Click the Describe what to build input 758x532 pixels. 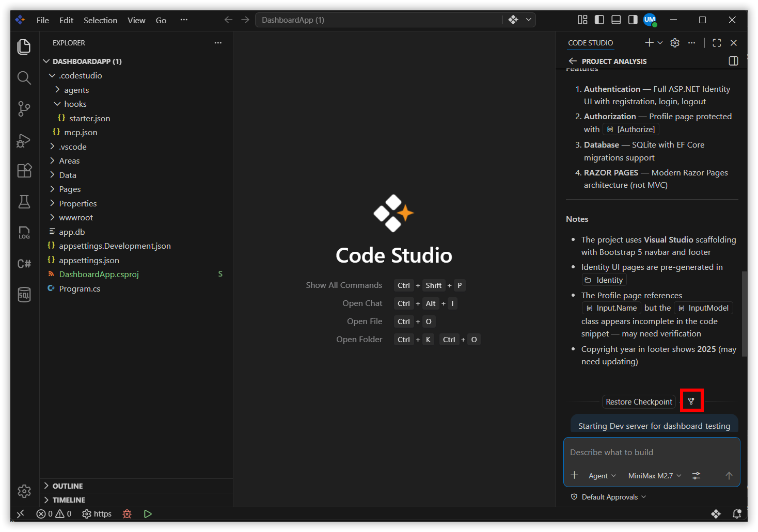click(x=652, y=452)
